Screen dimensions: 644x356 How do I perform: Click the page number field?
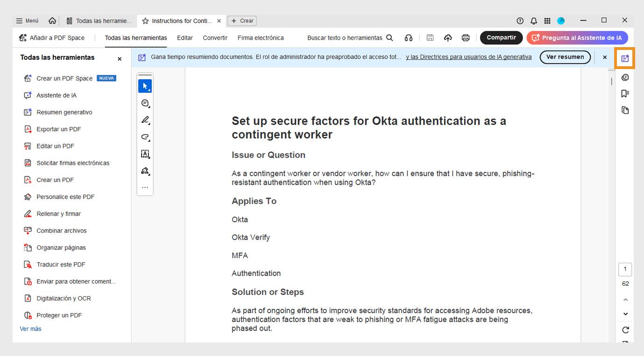[625, 269]
